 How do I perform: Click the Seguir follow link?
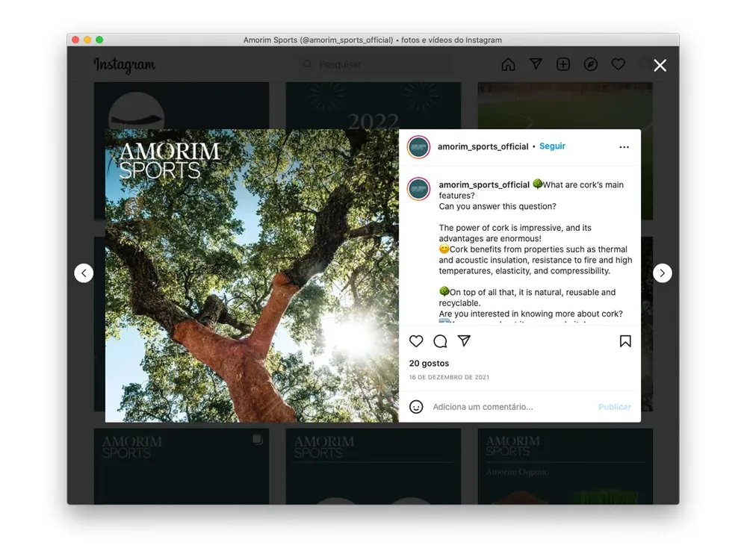point(552,146)
